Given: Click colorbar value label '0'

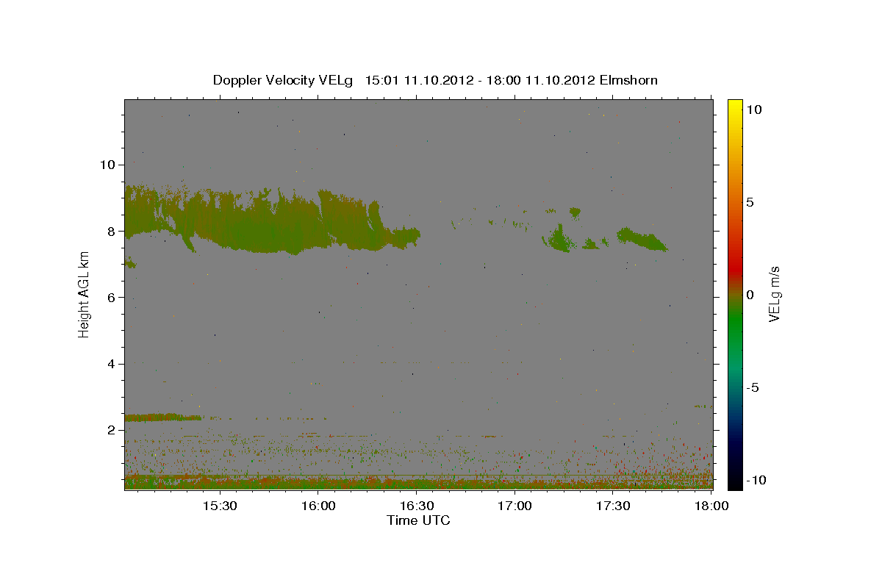Looking at the screenshot, I should (749, 295).
